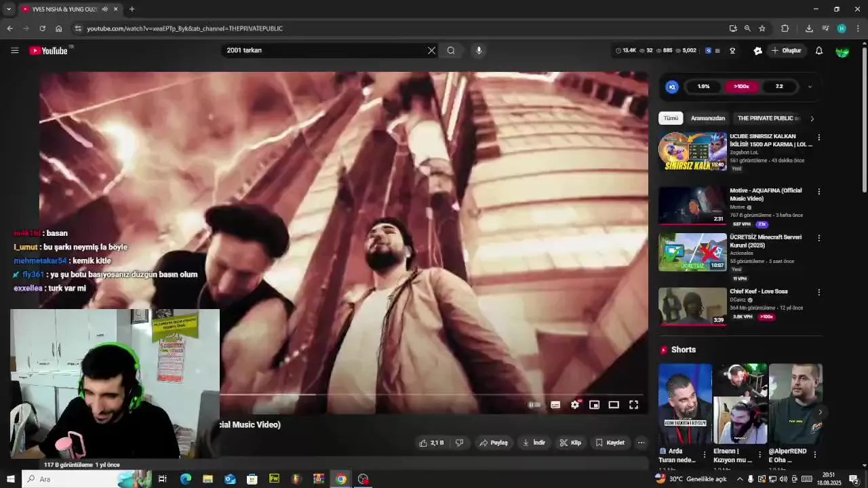This screenshot has width=868, height=488.
Task: Open options menu for UCUBE SINIRSIZ KALKAN video
Action: pyautogui.click(x=818, y=138)
